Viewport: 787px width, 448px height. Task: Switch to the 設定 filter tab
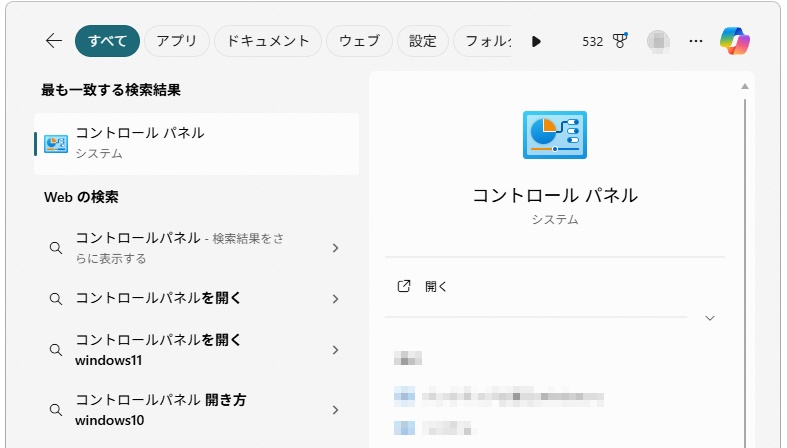coord(423,41)
